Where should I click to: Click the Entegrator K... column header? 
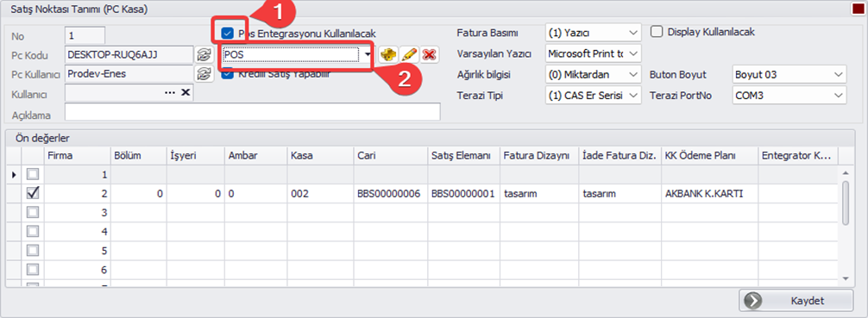point(798,156)
